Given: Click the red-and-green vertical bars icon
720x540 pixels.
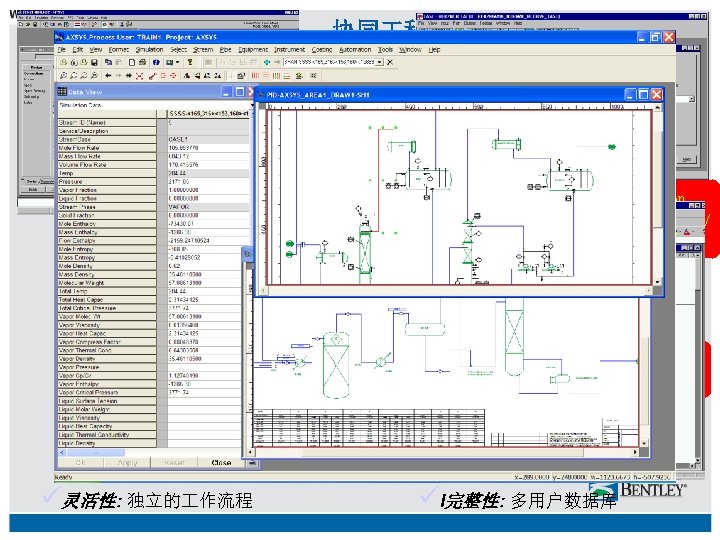Looking at the screenshot, I should tap(276, 76).
